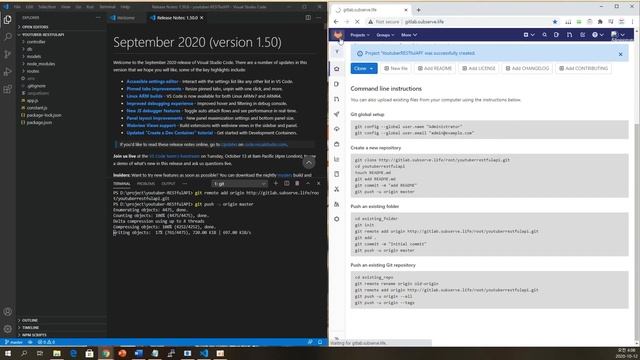Open app.js in the explorer
This screenshot has width=640, height=360.
pos(32,100)
